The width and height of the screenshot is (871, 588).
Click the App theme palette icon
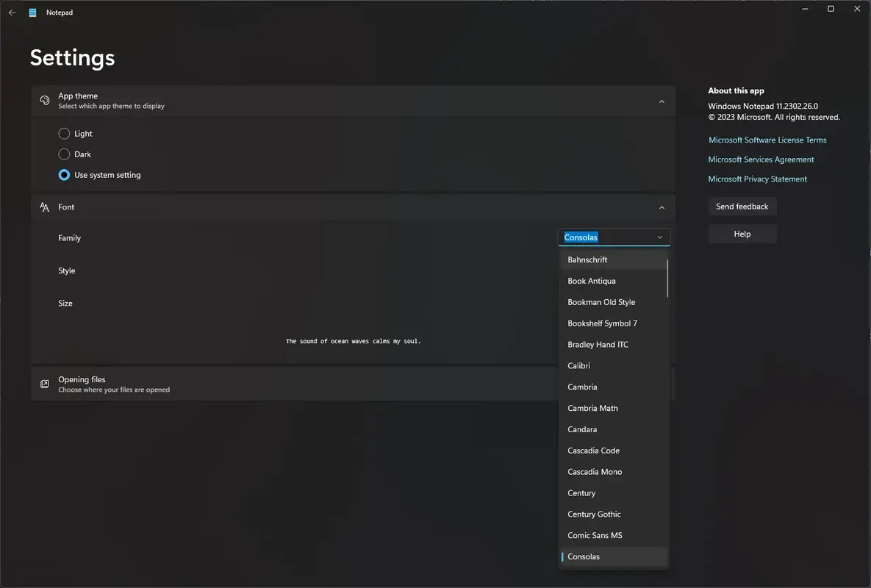(45, 100)
